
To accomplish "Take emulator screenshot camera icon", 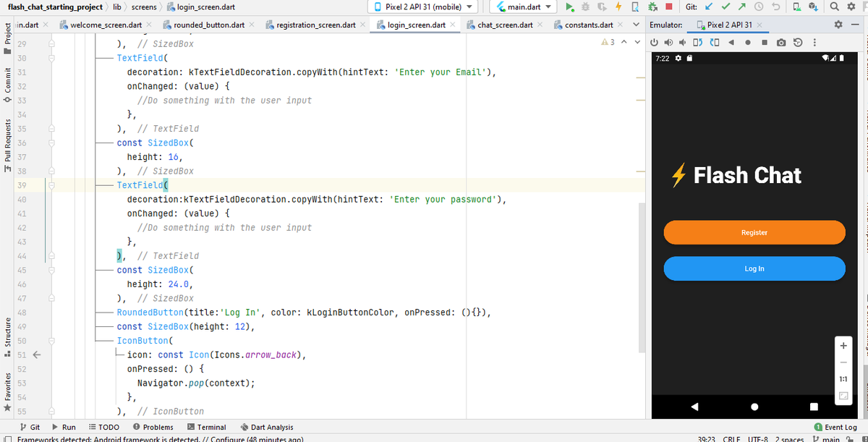I will click(781, 41).
